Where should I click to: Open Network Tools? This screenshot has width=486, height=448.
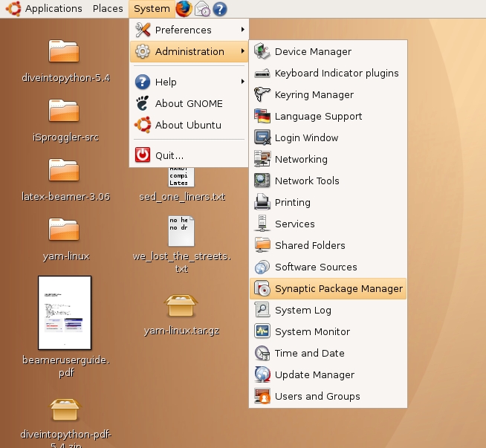click(328, 181)
